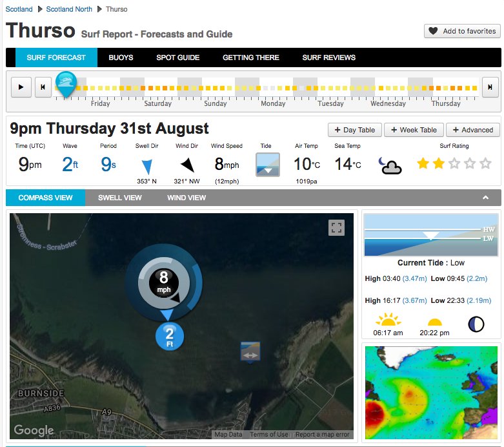Click the High 16:17 tide entry
This screenshot has width=504, height=447.
point(396,300)
